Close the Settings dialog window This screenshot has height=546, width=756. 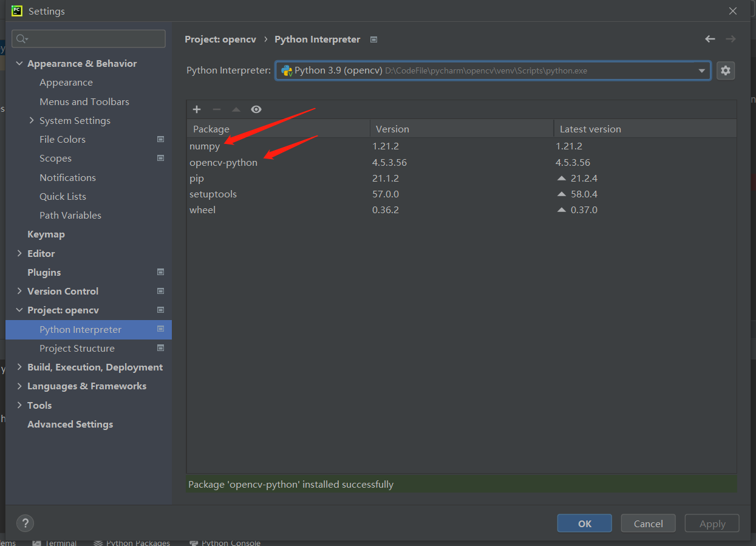[x=733, y=11]
